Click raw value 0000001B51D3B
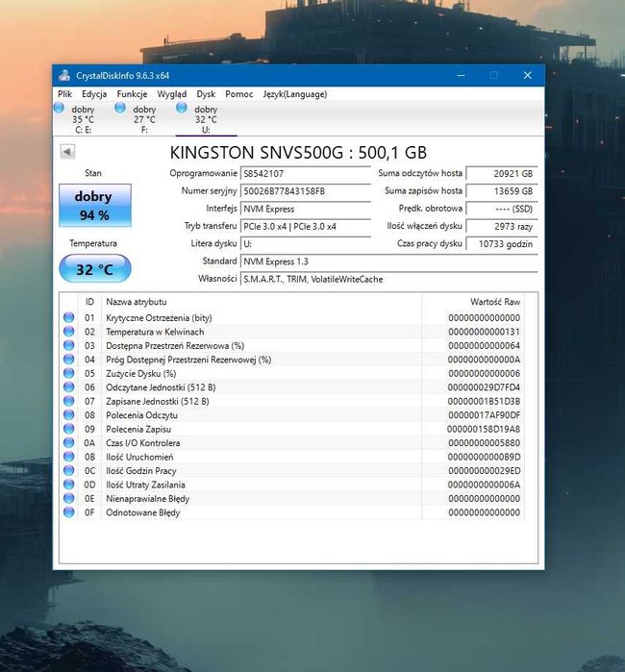 [484, 401]
